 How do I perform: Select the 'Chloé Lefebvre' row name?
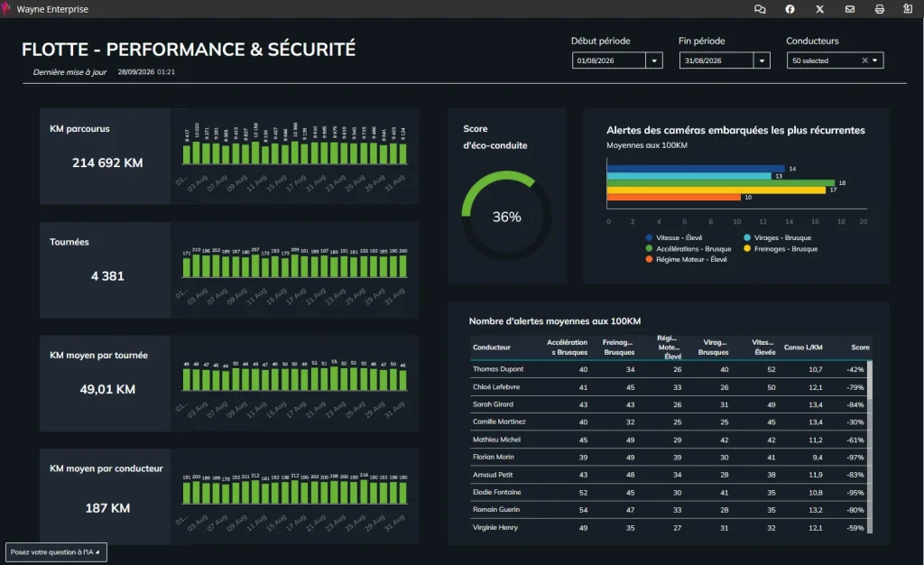tap(496, 386)
